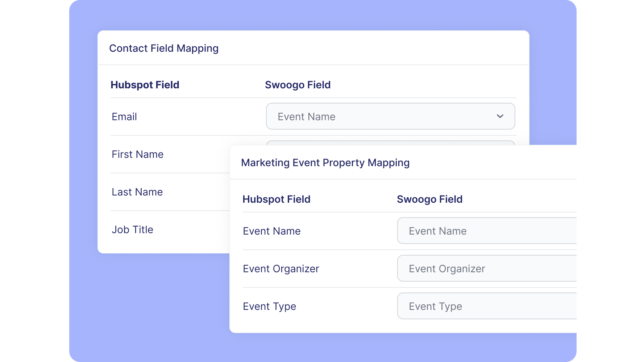Open the Event Type Swoogo Field dropdown
Screen dimensions: 644x362
(x=487, y=306)
